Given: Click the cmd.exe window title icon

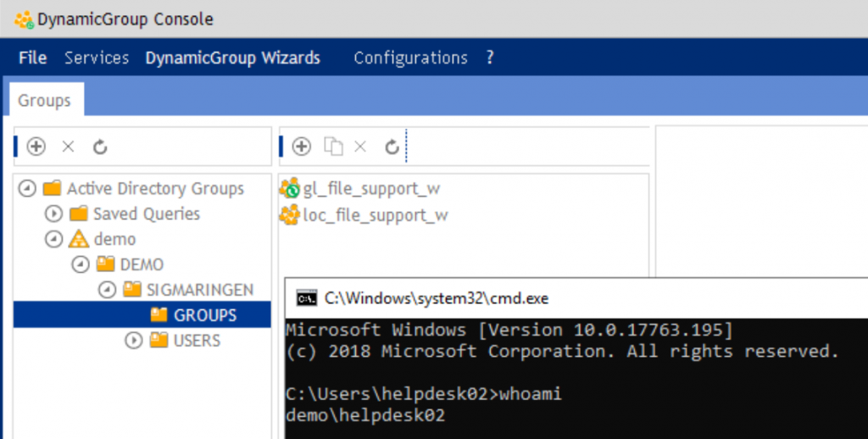Looking at the screenshot, I should [x=306, y=298].
